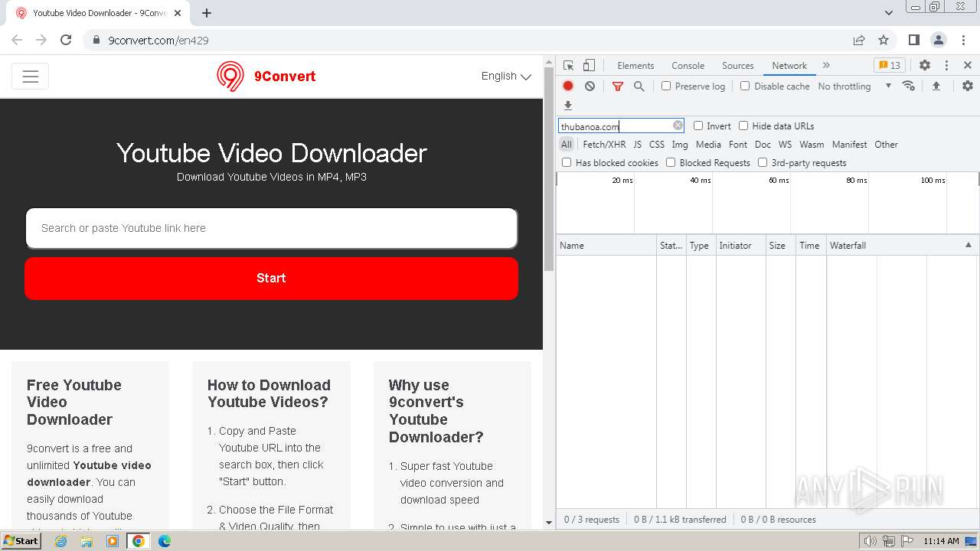Toggle the device toolbar icon
Viewport: 980px width, 551px height.
tap(589, 66)
